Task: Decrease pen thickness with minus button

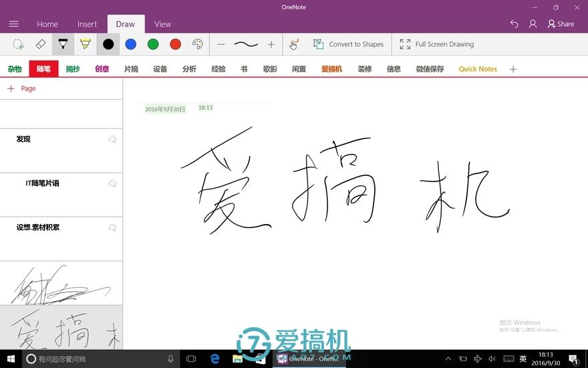Action: click(x=221, y=44)
